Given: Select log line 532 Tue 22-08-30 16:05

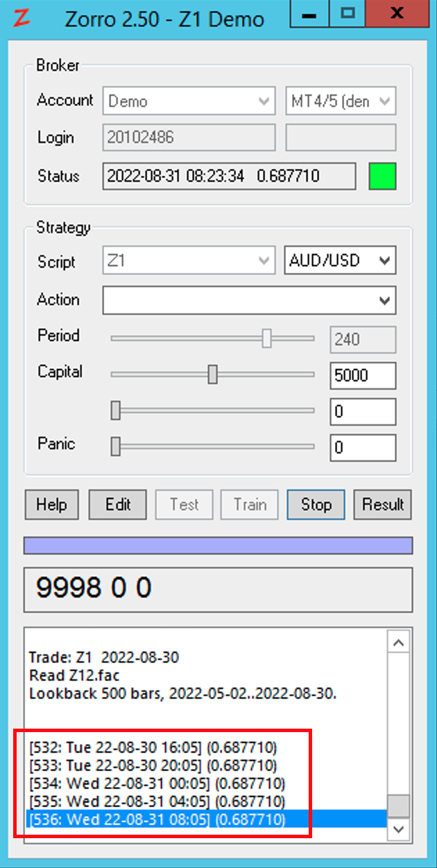Looking at the screenshot, I should point(153,747).
